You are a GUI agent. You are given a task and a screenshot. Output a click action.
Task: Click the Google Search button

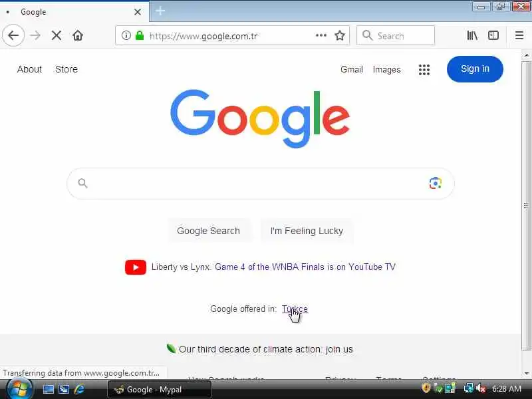[208, 231]
